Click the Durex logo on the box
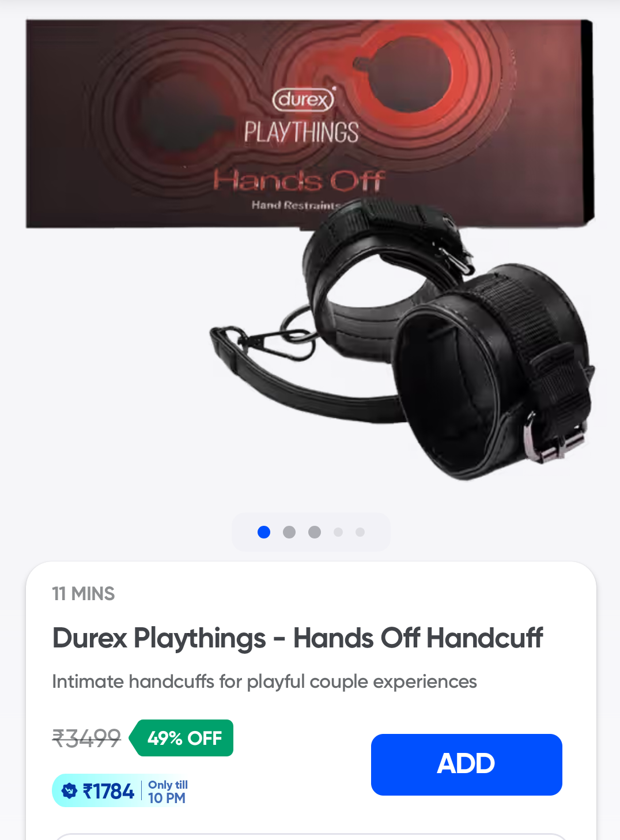 (x=304, y=99)
